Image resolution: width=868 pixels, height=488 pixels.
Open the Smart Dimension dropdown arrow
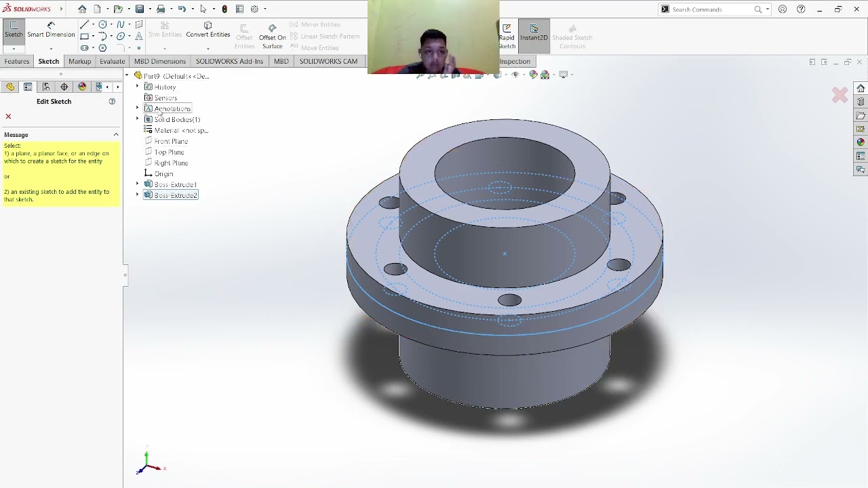[x=51, y=49]
